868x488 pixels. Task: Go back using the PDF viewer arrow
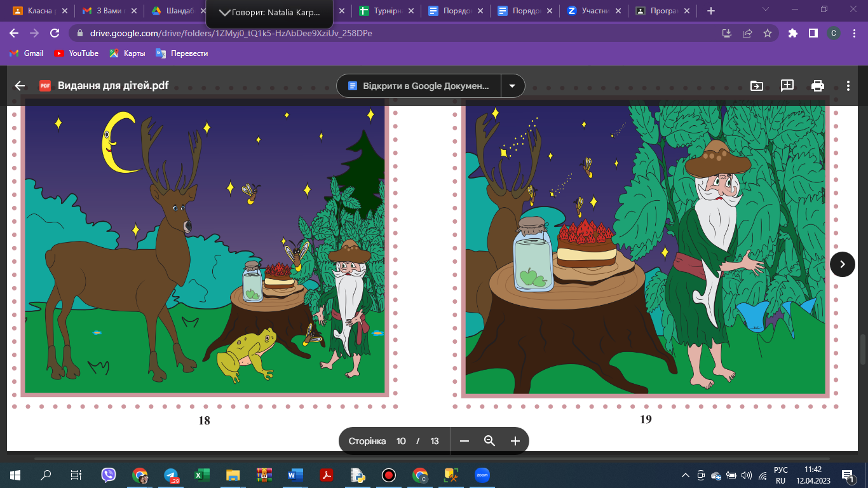click(x=20, y=86)
